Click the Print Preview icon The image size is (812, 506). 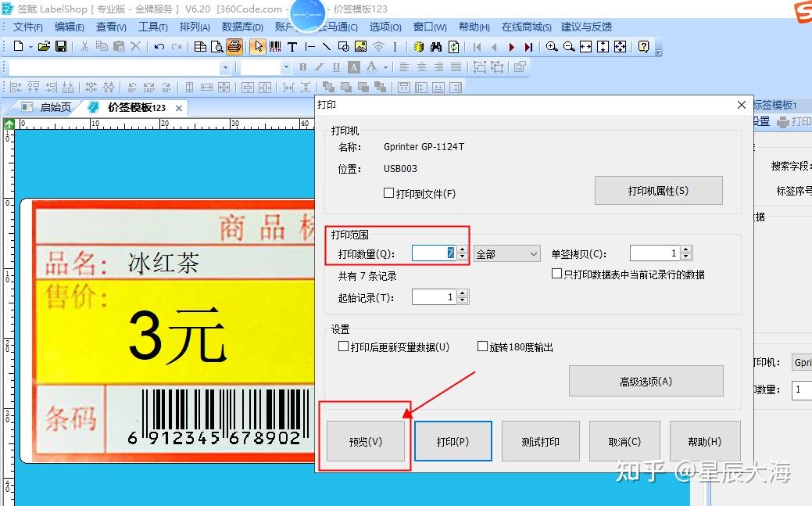(x=217, y=47)
